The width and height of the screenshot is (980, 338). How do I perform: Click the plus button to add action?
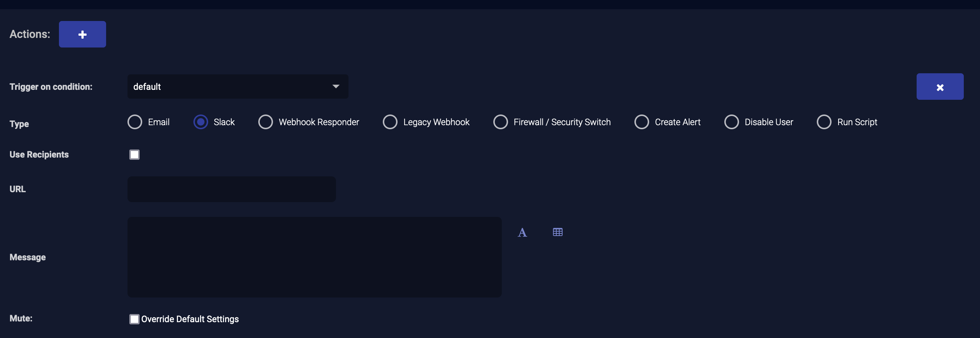coord(82,34)
